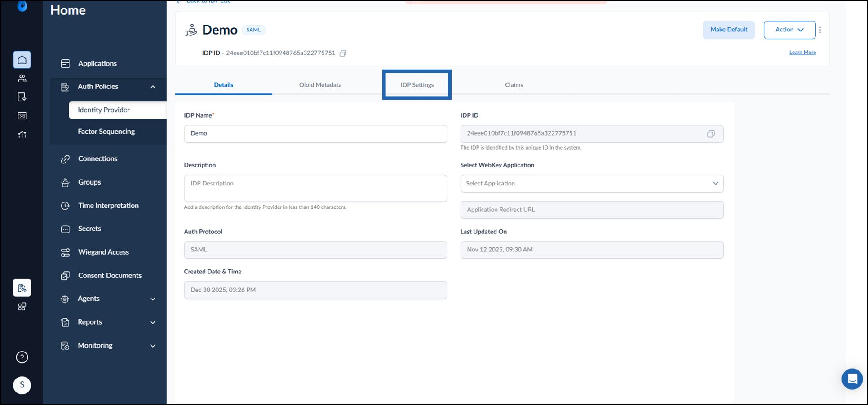868x405 pixels.
Task: Open the Action dropdown button
Action: [789, 30]
